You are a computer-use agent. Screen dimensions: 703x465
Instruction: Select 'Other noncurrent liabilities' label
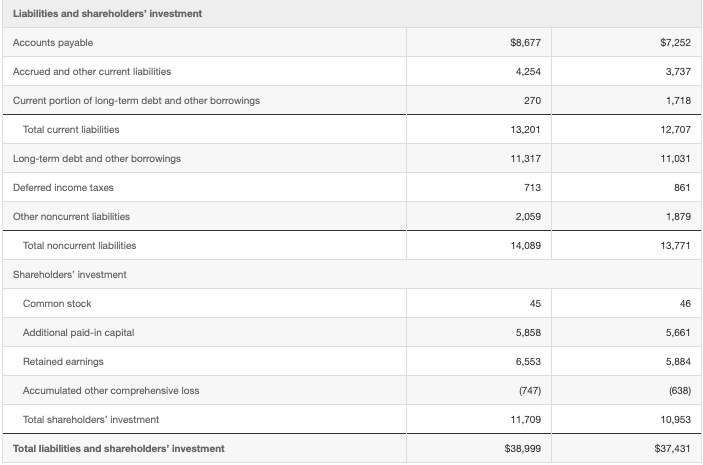(x=71, y=217)
